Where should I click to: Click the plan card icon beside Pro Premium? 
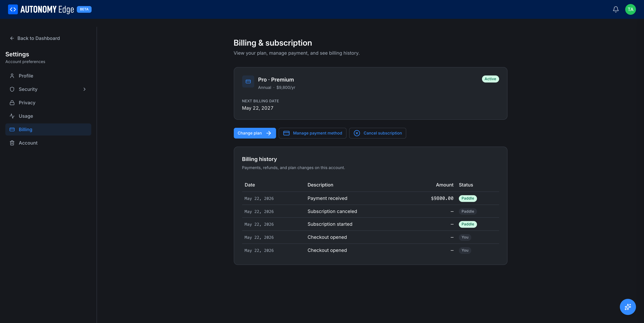(248, 82)
